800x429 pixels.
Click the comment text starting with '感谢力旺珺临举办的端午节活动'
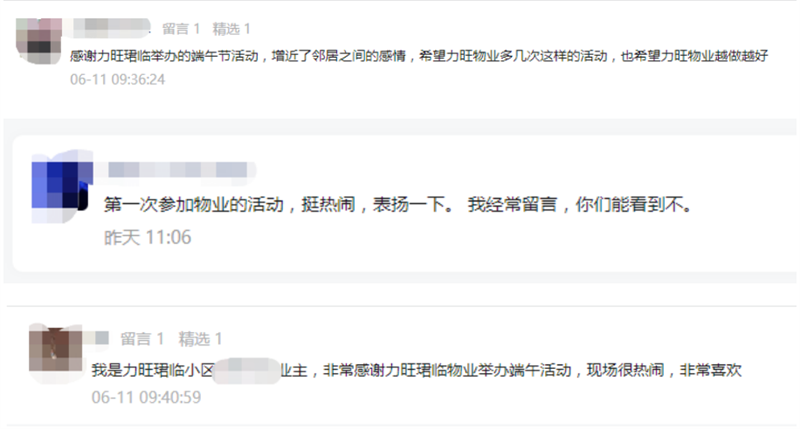click(x=419, y=56)
